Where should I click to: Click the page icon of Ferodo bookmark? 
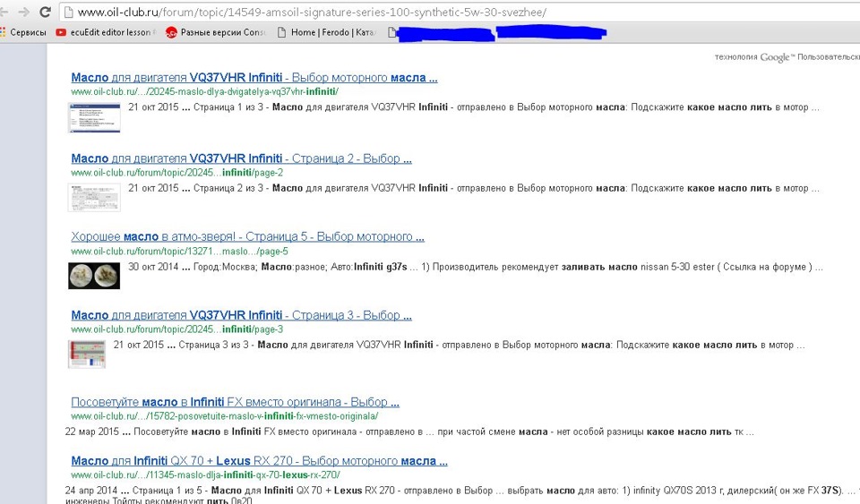282,32
